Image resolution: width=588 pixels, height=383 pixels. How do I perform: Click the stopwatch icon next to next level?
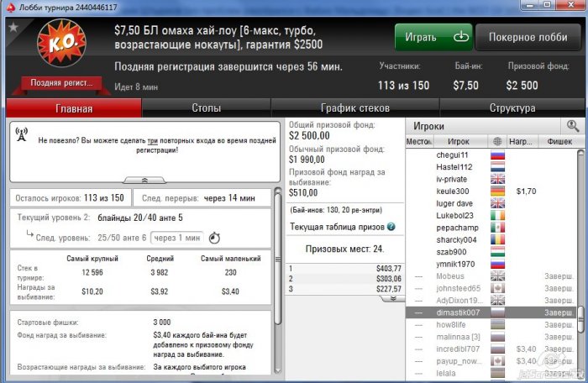tap(214, 238)
